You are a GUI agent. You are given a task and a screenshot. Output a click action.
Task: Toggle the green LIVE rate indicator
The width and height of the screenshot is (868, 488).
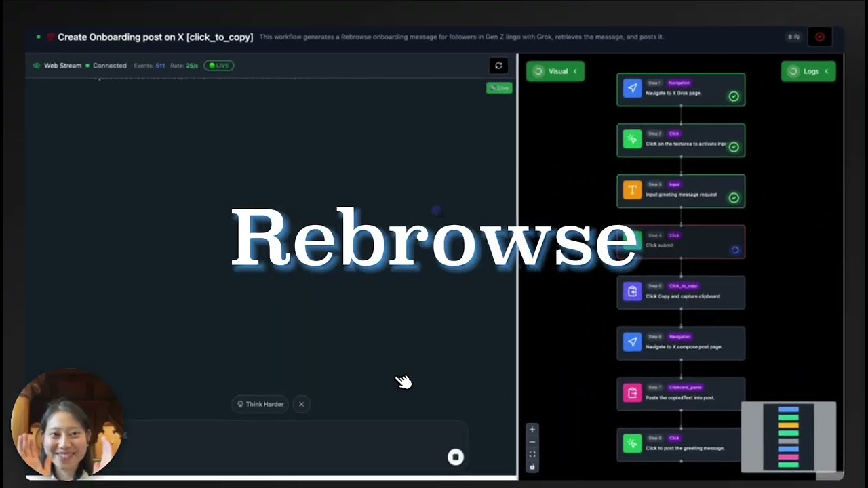coord(219,66)
